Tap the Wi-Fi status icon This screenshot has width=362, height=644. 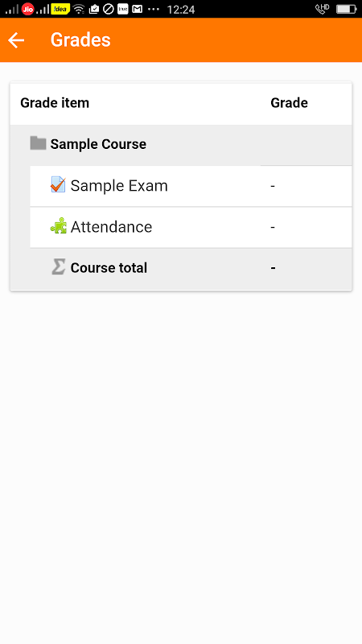tap(79, 9)
